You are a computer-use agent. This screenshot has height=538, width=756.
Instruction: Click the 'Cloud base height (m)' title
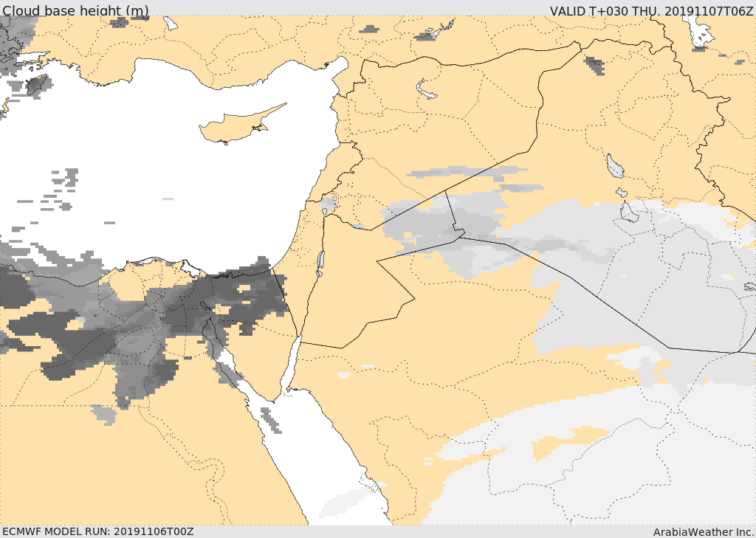76,10
